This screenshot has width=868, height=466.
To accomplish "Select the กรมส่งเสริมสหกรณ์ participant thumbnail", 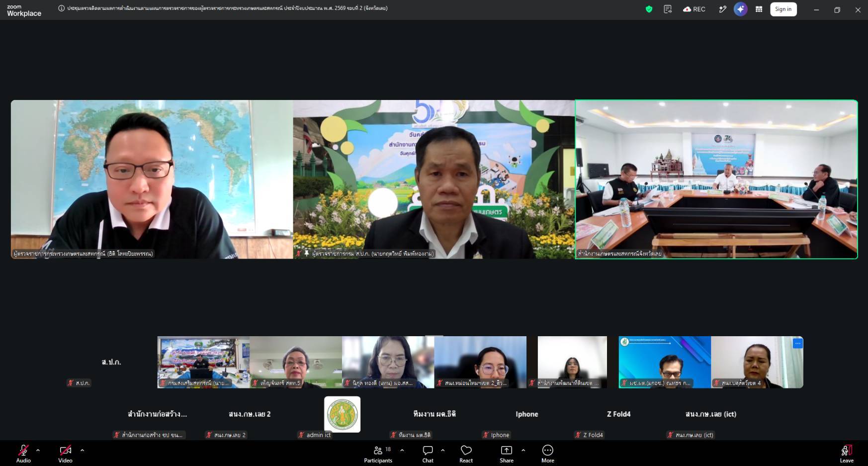I will 203,362.
